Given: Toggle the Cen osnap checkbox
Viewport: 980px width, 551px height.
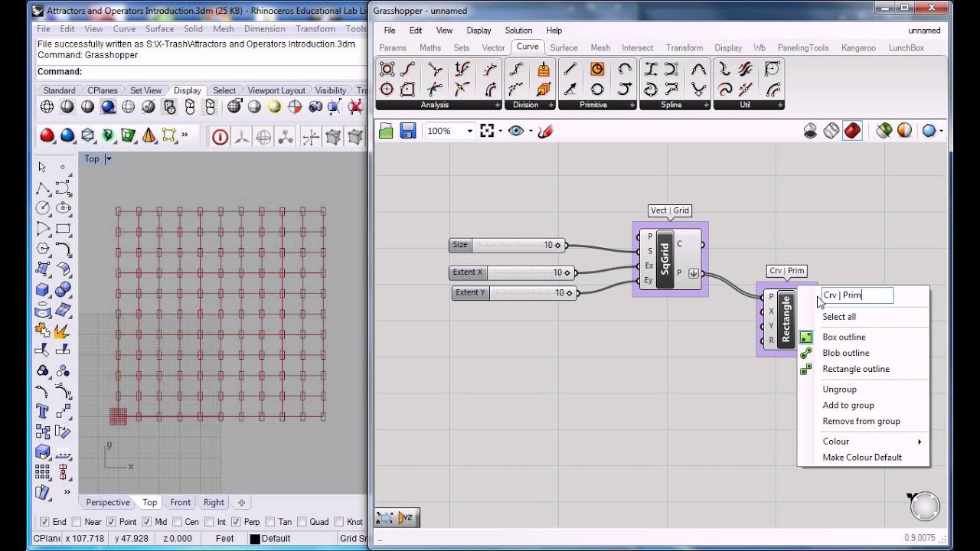Looking at the screenshot, I should coord(178,522).
